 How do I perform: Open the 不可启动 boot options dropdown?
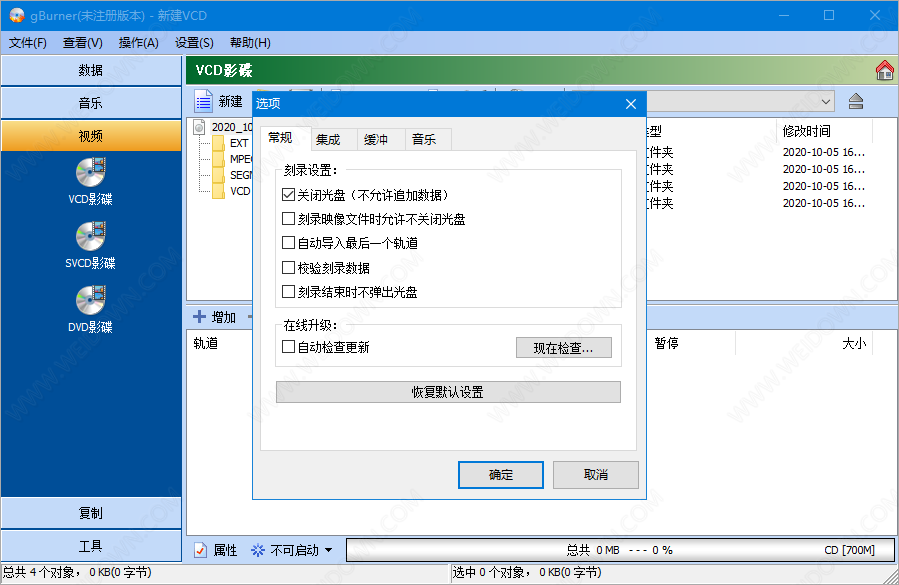(292, 551)
